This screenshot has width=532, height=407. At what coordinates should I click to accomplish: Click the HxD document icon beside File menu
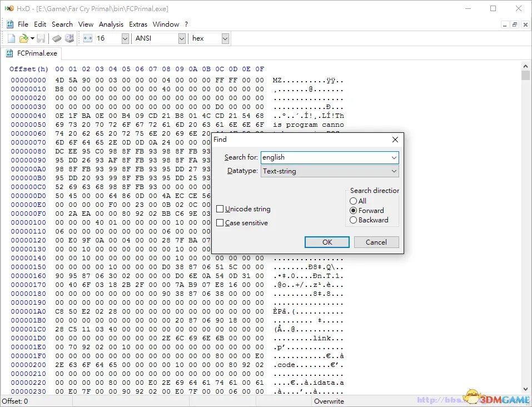10,24
